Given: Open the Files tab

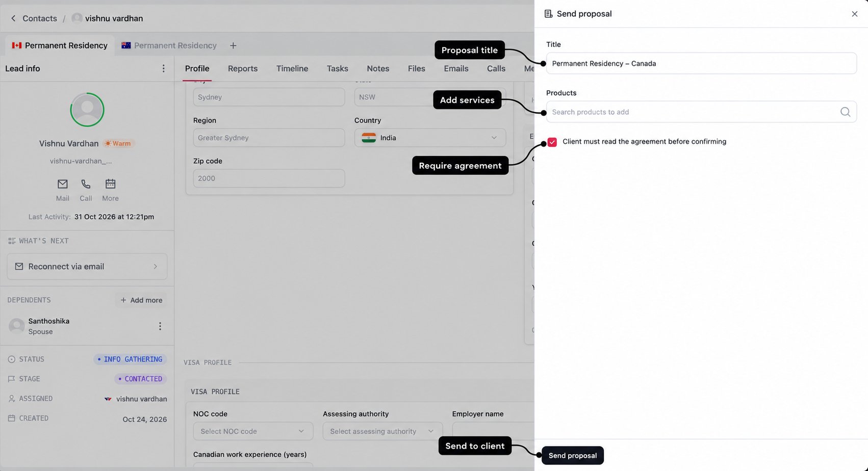Looking at the screenshot, I should [x=417, y=68].
